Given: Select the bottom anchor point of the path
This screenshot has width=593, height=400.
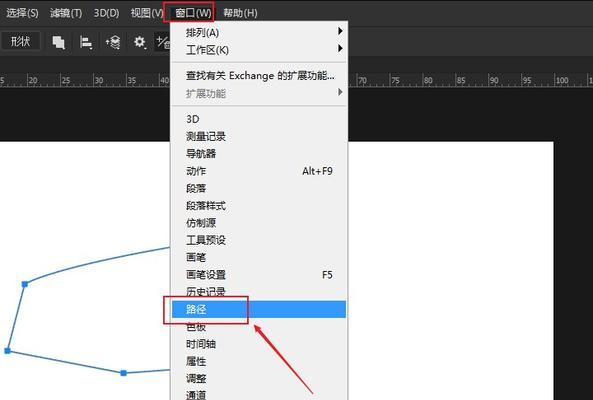Looking at the screenshot, I should coord(123,373).
